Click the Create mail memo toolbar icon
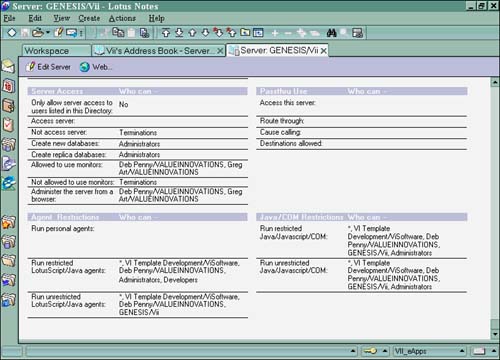The image size is (500, 360). pyautogui.click(x=72, y=32)
